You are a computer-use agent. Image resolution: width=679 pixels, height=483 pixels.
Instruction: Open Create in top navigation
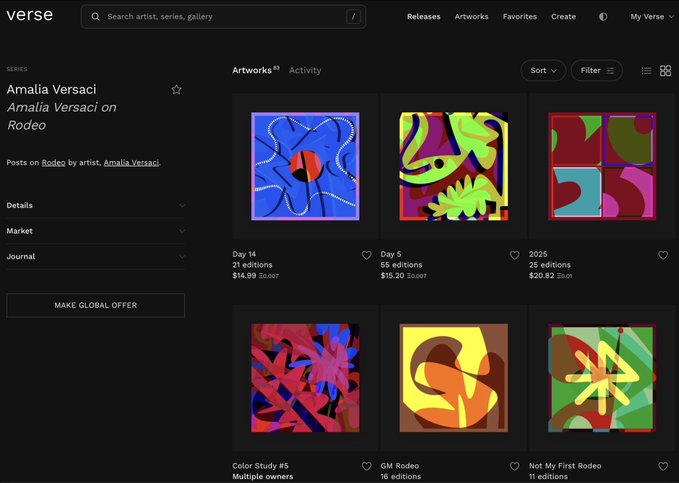(563, 17)
